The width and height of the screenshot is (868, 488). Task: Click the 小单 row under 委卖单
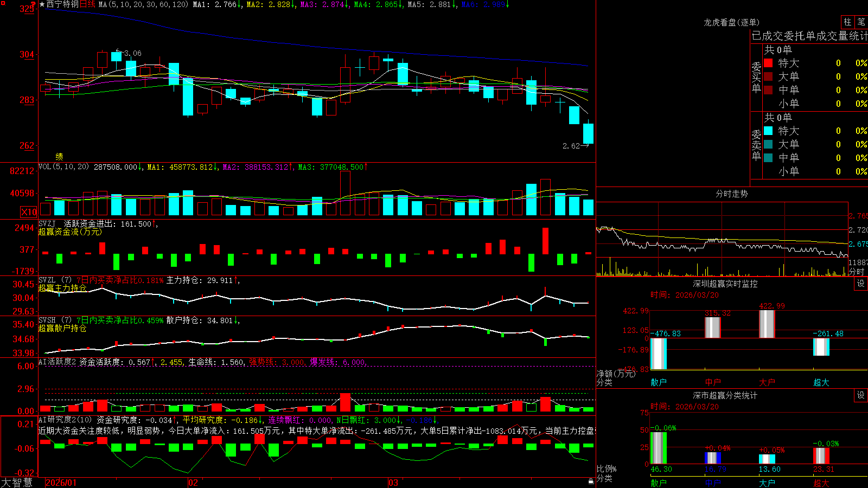(x=816, y=171)
